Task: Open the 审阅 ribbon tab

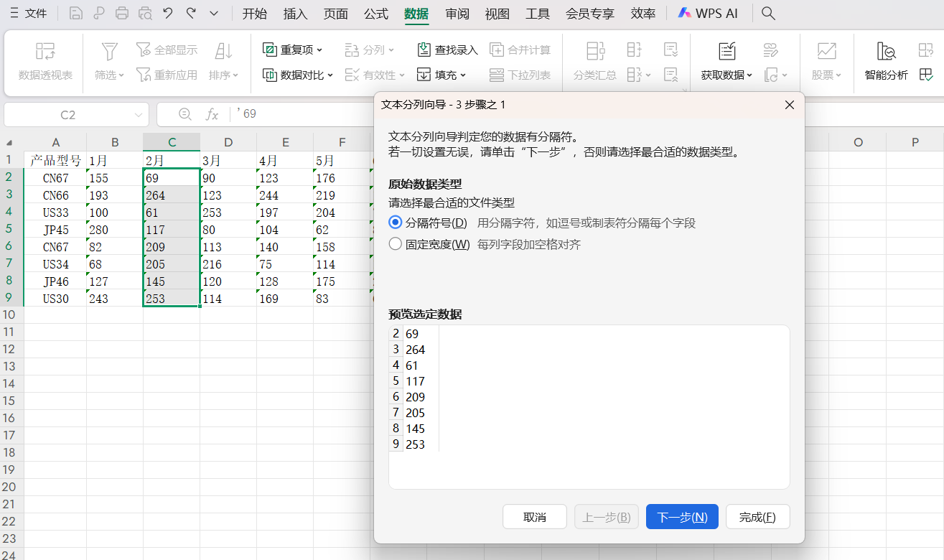Action: [457, 13]
